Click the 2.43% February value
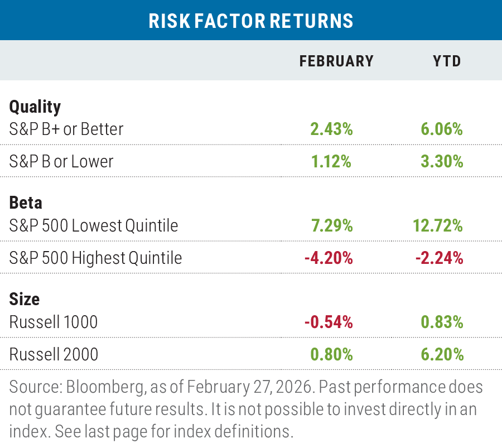Image resolution: width=502 pixels, height=448 pixels. [x=331, y=129]
